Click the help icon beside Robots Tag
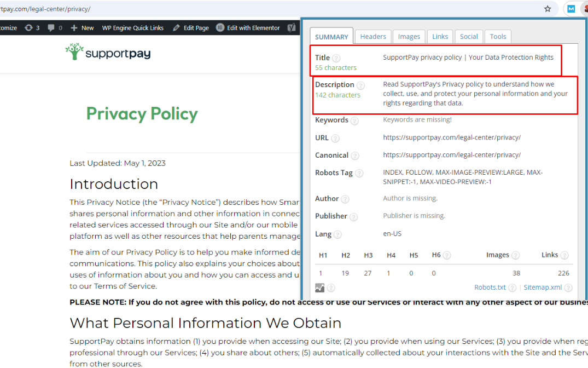The width and height of the screenshot is (588, 368). point(359,173)
